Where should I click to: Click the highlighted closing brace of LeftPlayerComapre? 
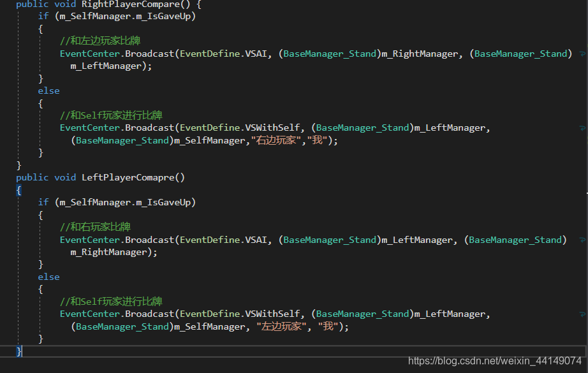point(18,351)
